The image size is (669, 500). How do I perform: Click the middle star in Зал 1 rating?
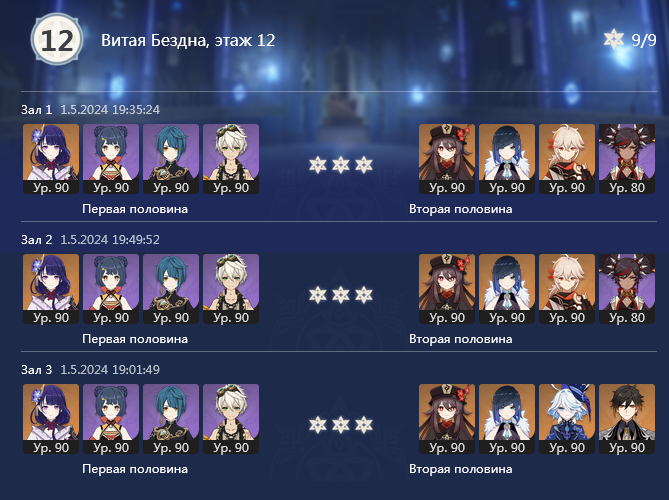tap(341, 165)
